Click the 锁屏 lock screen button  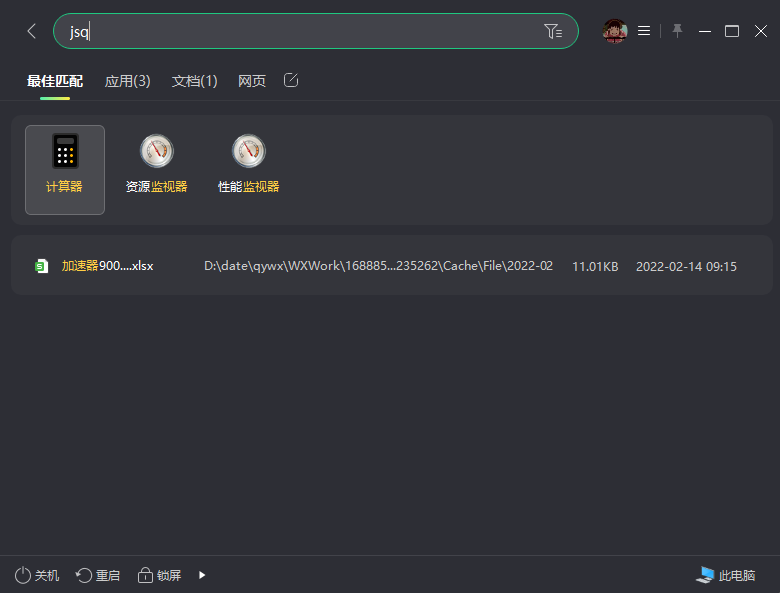pos(160,575)
